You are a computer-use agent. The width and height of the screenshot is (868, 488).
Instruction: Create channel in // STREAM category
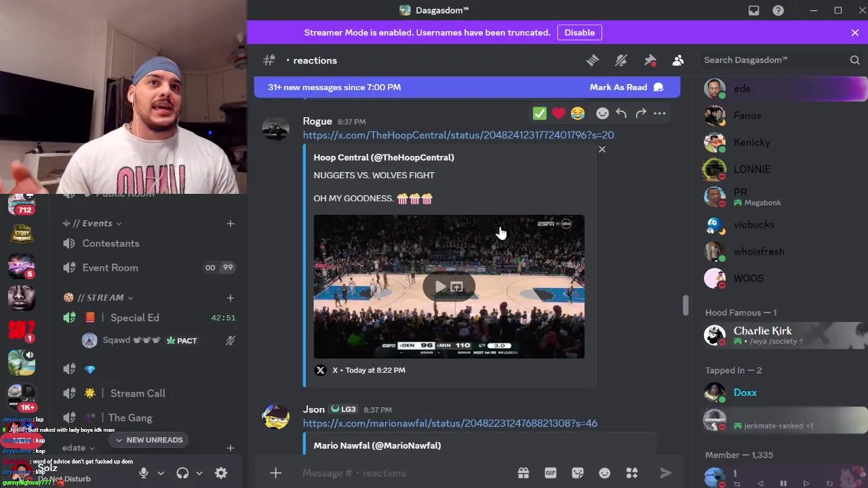coord(231,298)
